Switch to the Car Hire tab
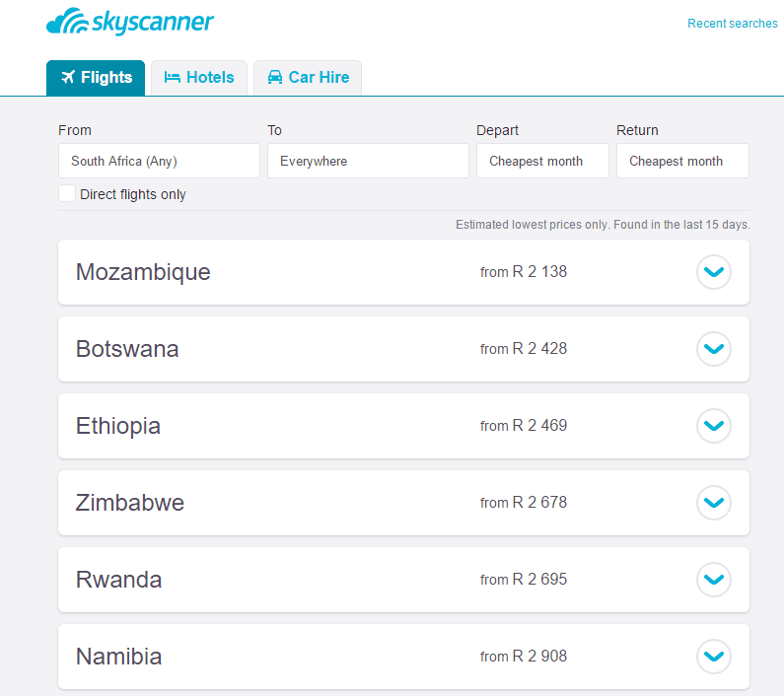Screen dimensions: 784x696 click(x=308, y=78)
